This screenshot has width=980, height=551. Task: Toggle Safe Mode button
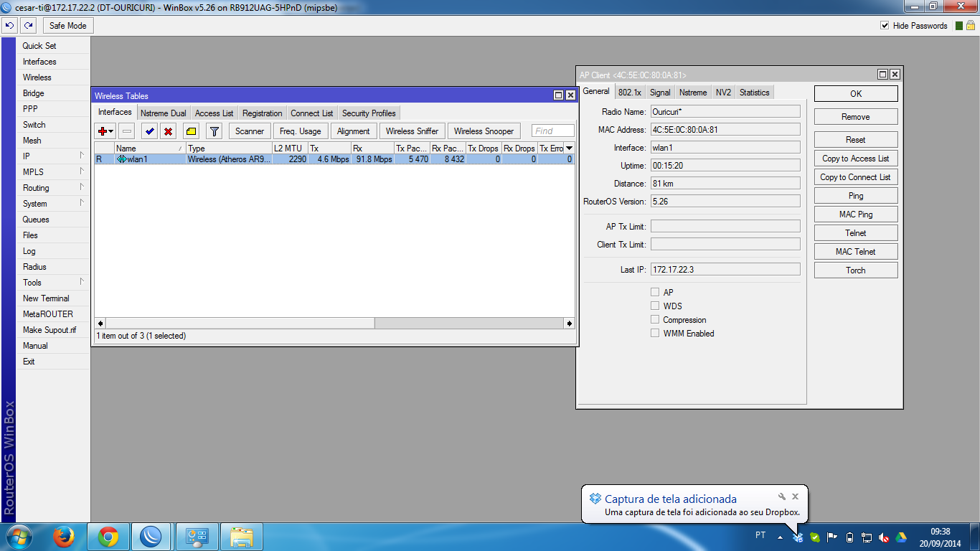68,26
